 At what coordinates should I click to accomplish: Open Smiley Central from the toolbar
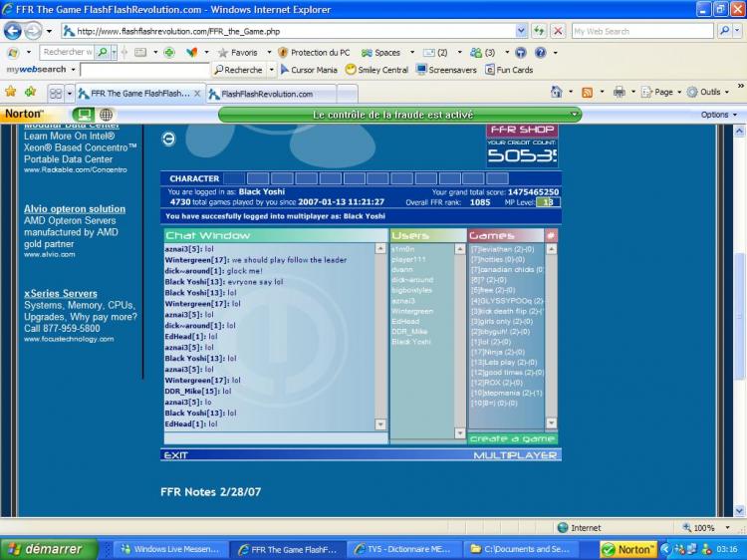[x=376, y=70]
